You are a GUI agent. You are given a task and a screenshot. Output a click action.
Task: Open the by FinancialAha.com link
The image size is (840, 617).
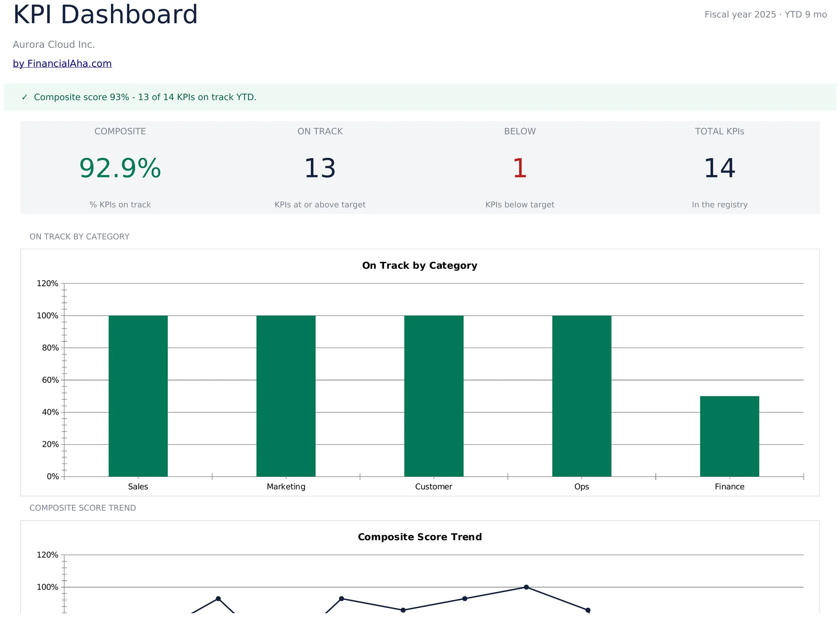coord(62,63)
